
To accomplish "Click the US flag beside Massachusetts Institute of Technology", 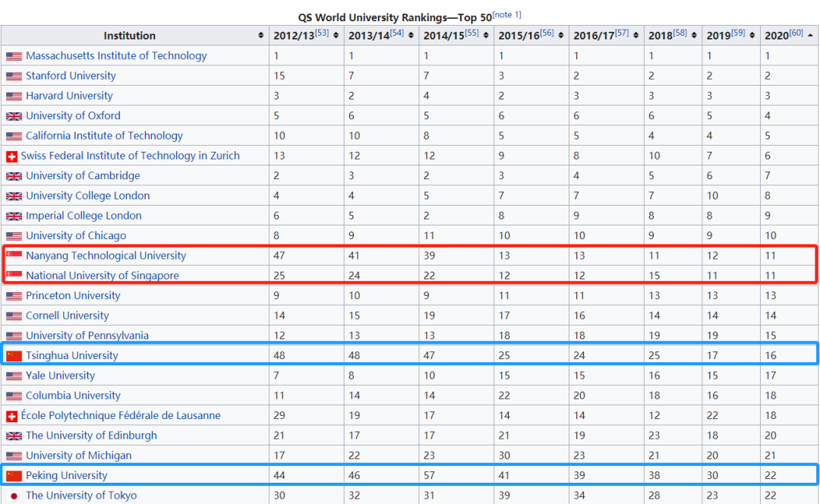I will tap(14, 56).
